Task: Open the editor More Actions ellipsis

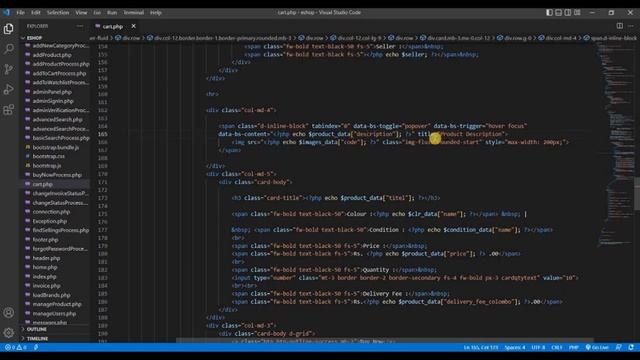Action: (631, 26)
